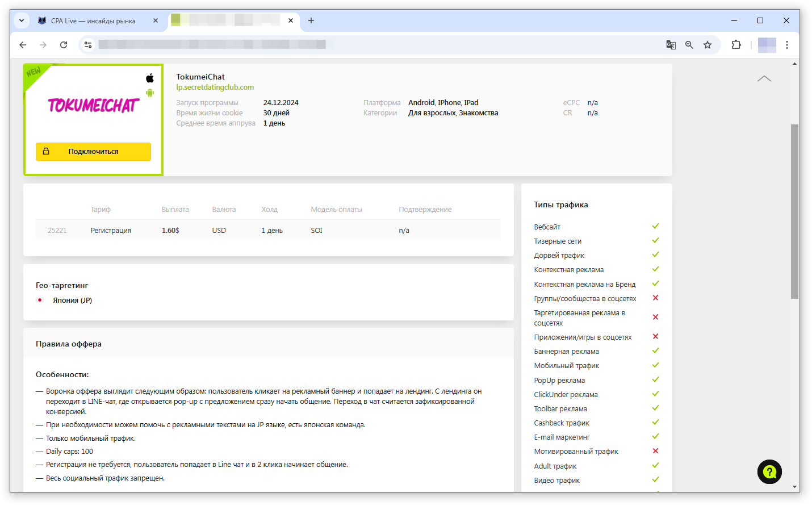Click the Android platform icon

click(150, 93)
